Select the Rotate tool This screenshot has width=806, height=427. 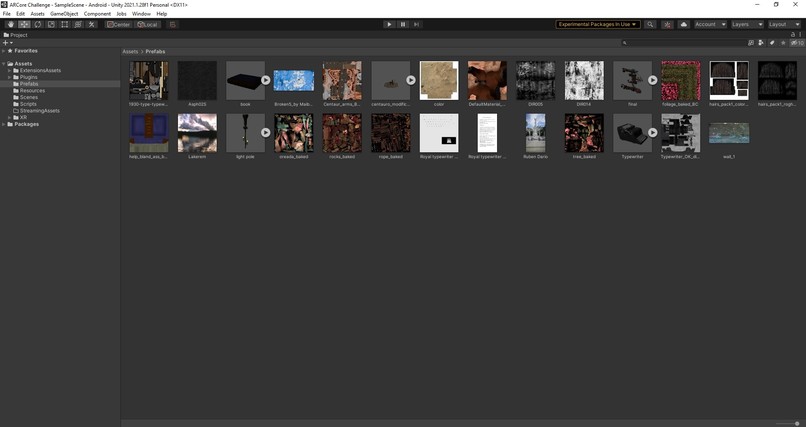click(x=38, y=24)
